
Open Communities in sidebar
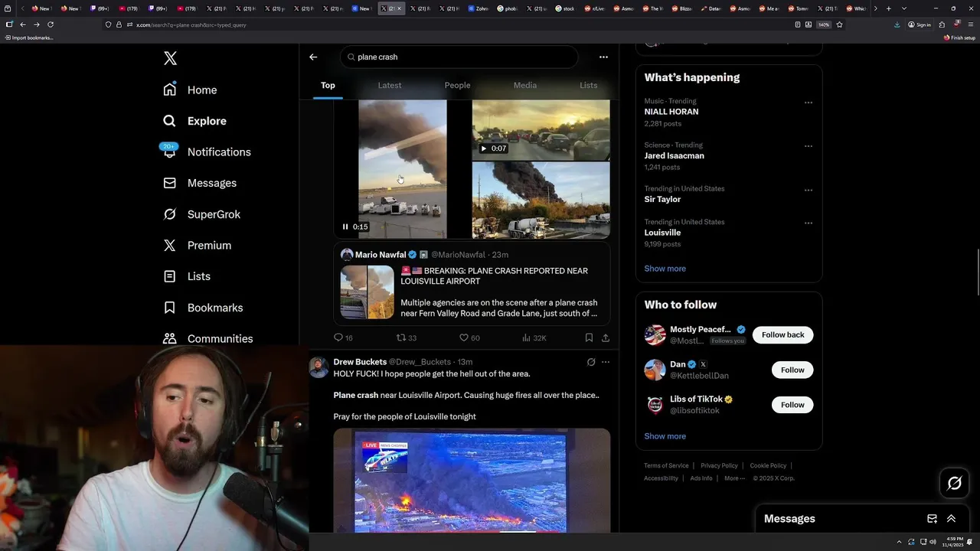click(x=208, y=338)
